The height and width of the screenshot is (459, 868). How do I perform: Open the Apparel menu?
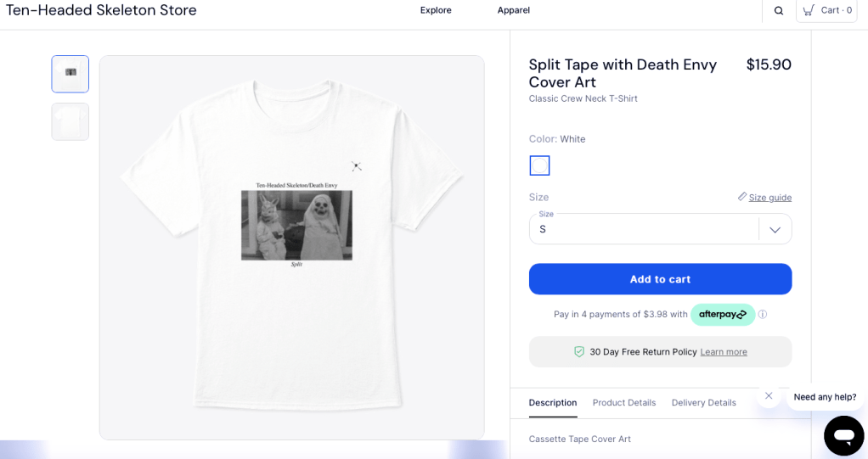pyautogui.click(x=513, y=10)
